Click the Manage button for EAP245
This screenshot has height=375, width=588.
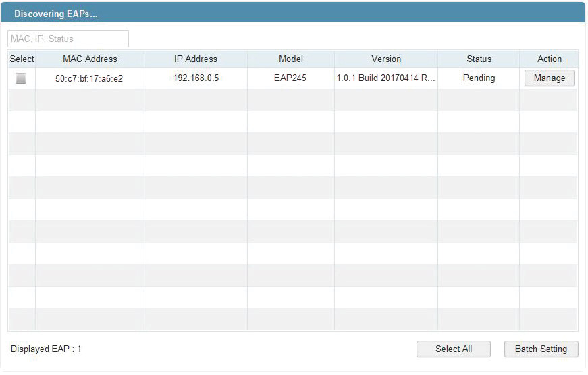[550, 78]
